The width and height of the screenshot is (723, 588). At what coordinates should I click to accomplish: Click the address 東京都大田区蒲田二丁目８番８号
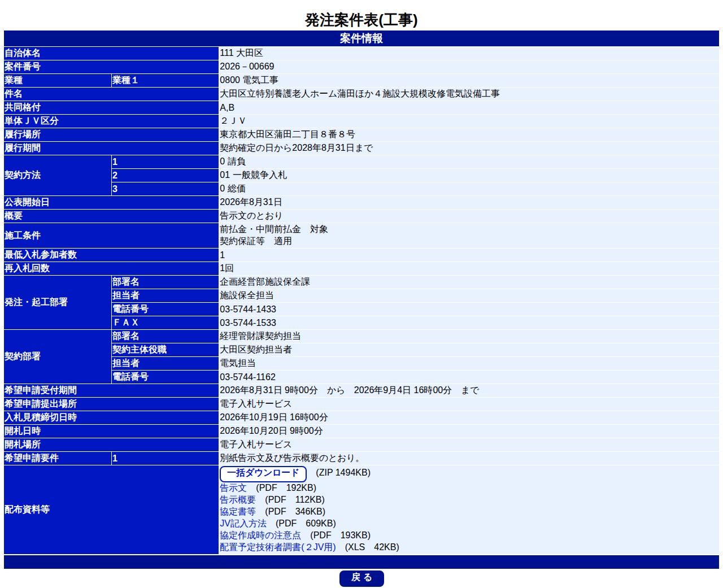[x=288, y=134]
